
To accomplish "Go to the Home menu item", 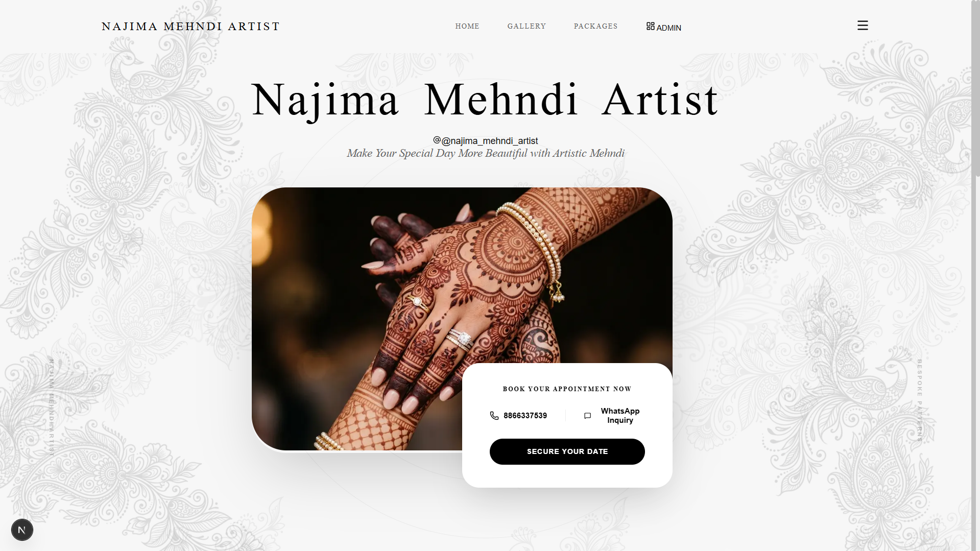I will 467,26.
